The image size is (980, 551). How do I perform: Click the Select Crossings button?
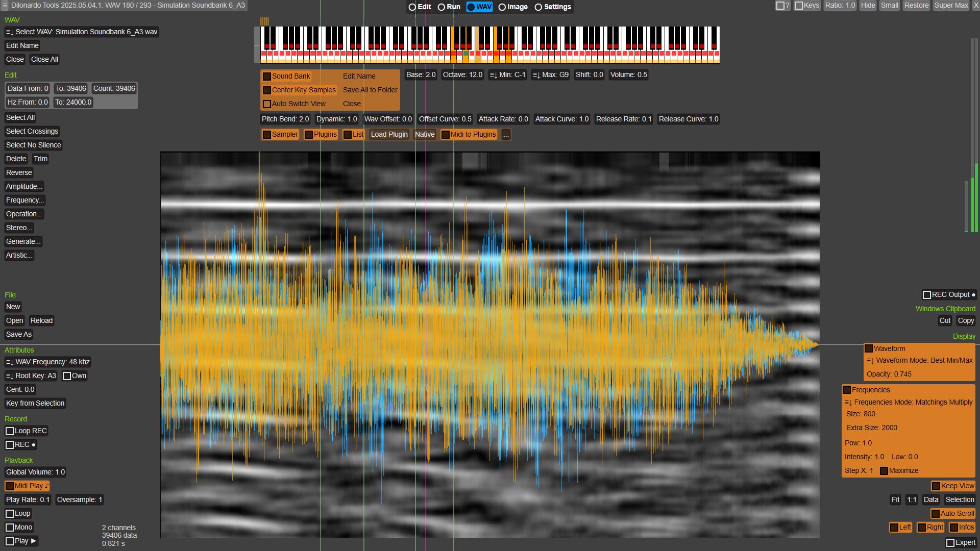pyautogui.click(x=32, y=132)
